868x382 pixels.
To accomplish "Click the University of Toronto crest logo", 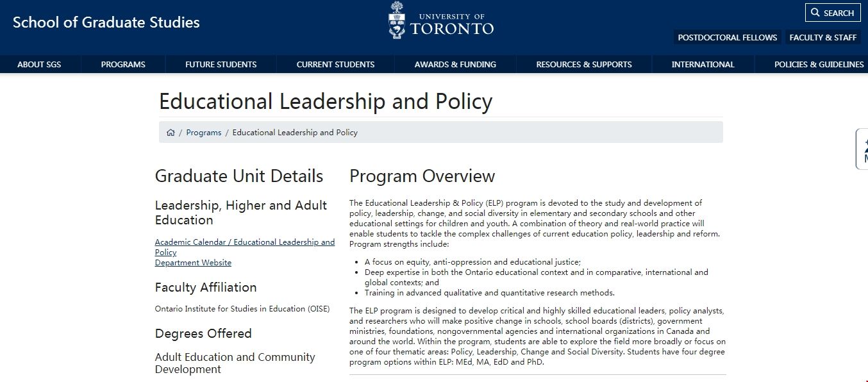I will tap(397, 21).
